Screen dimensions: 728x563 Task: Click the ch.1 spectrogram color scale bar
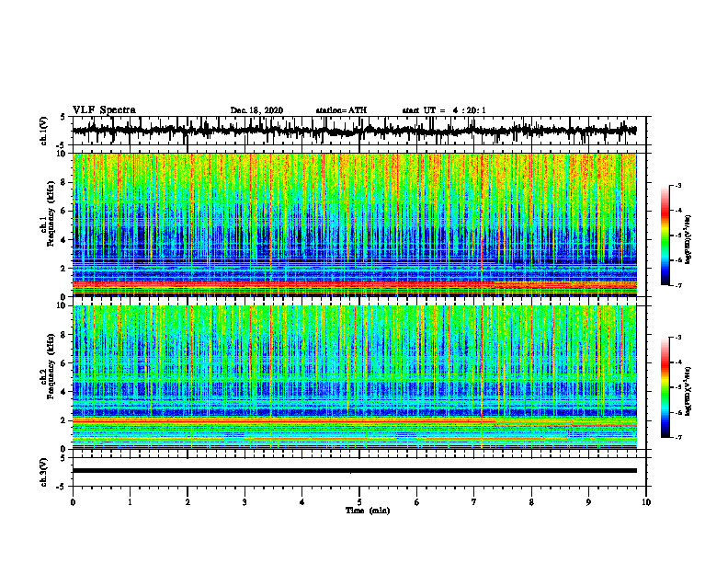(x=665, y=236)
